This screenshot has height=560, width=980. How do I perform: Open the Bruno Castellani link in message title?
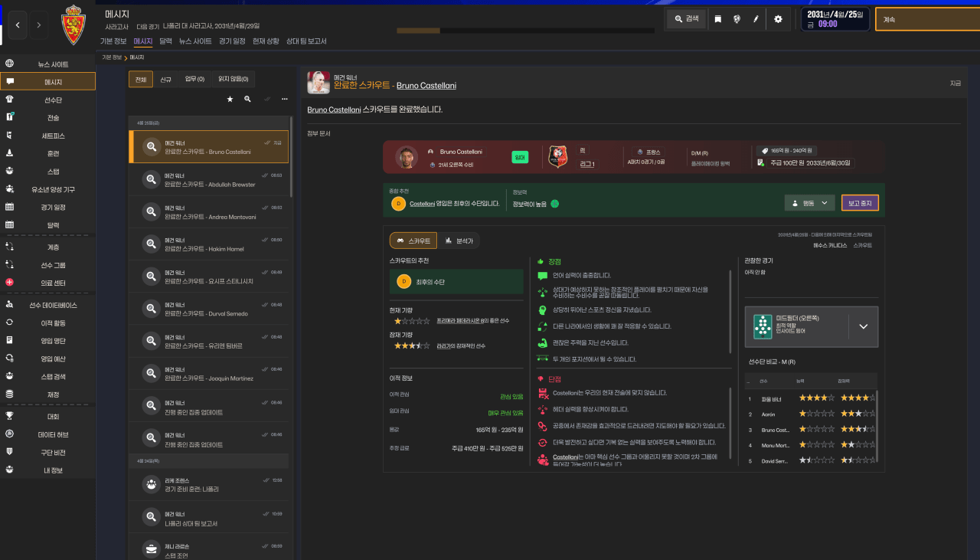tap(426, 85)
